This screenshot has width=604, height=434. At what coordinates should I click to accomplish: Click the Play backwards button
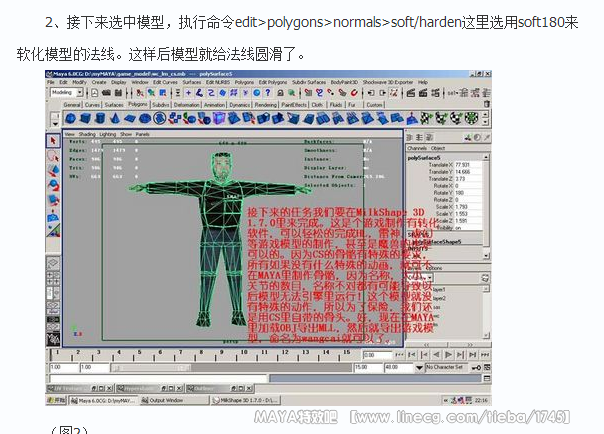click(436, 355)
